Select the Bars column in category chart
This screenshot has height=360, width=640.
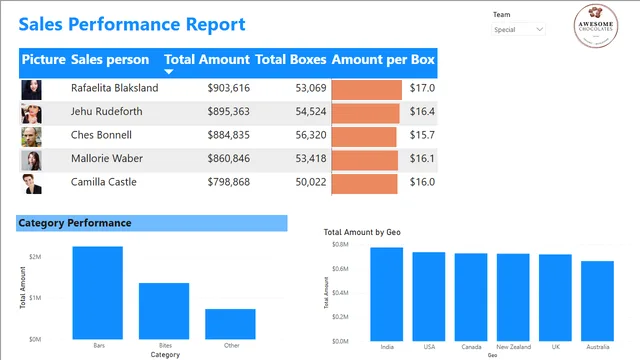click(x=98, y=293)
